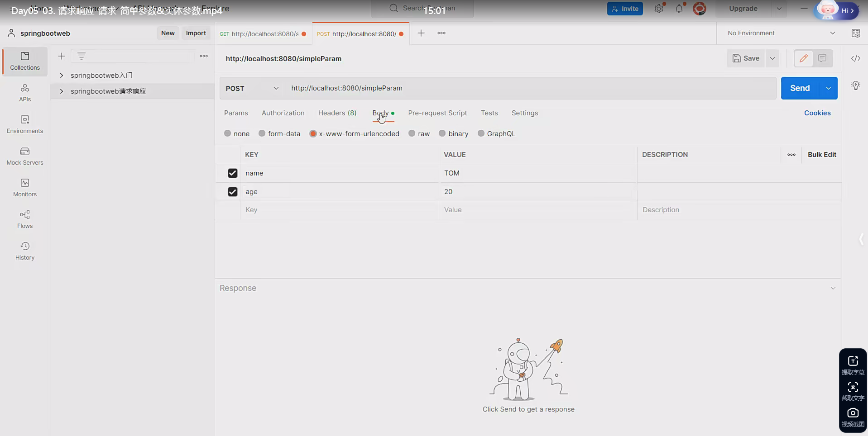Open the info lightbulb icon in right sidebar
The image size is (868, 436).
tap(856, 85)
